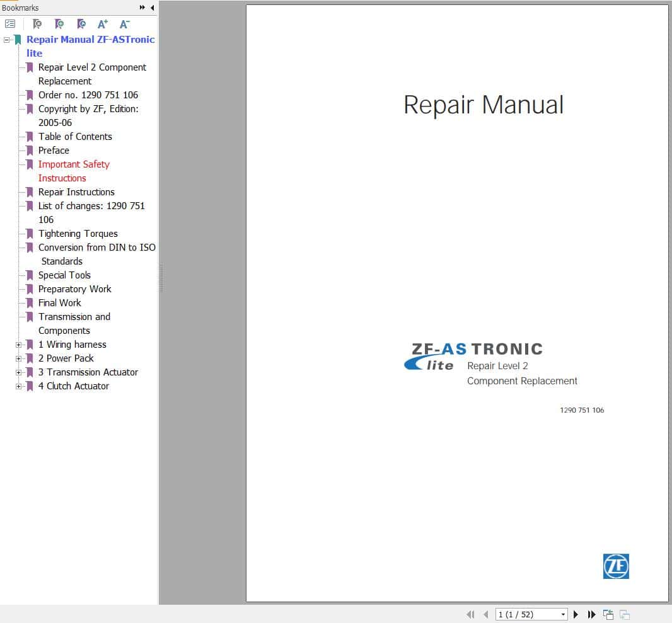This screenshot has width=672, height=623.
Task: Select the Special Tools bookmark
Action: pos(64,275)
